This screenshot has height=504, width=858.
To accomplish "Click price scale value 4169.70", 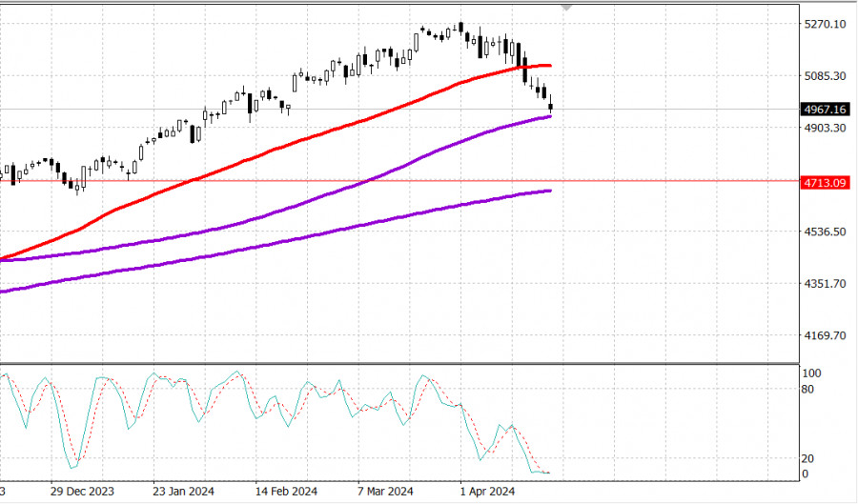I will pyautogui.click(x=826, y=335).
